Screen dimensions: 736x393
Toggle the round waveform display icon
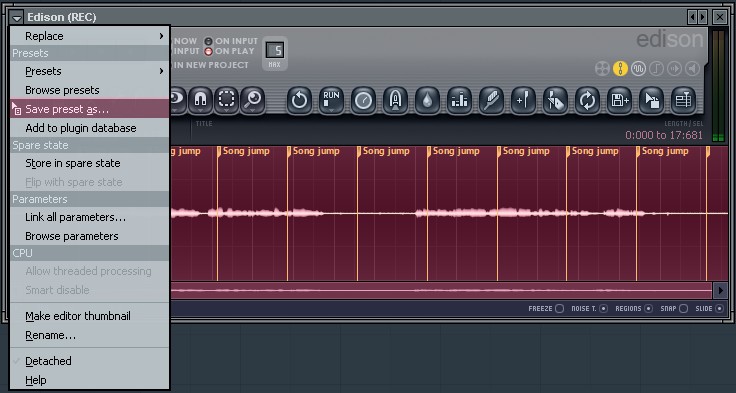coord(638,69)
